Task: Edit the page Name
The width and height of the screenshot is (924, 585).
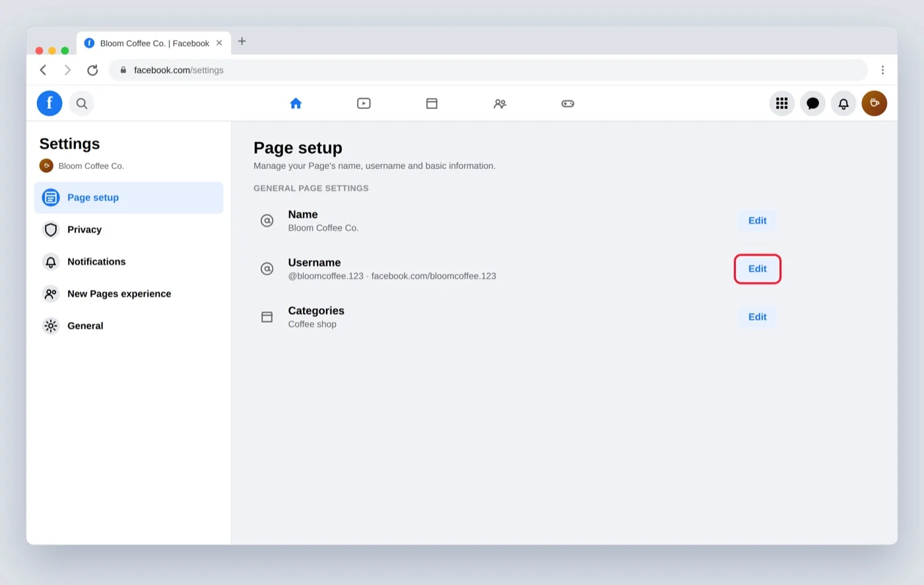Action: click(x=757, y=221)
